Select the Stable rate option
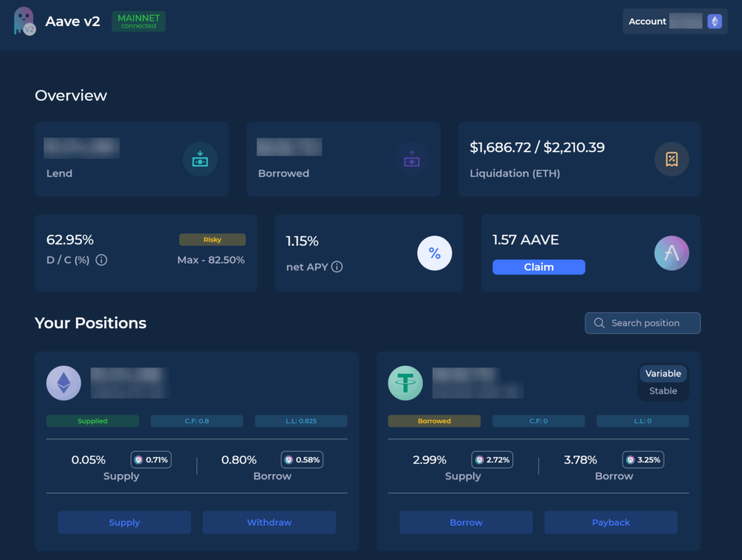The width and height of the screenshot is (742, 560). coord(663,391)
